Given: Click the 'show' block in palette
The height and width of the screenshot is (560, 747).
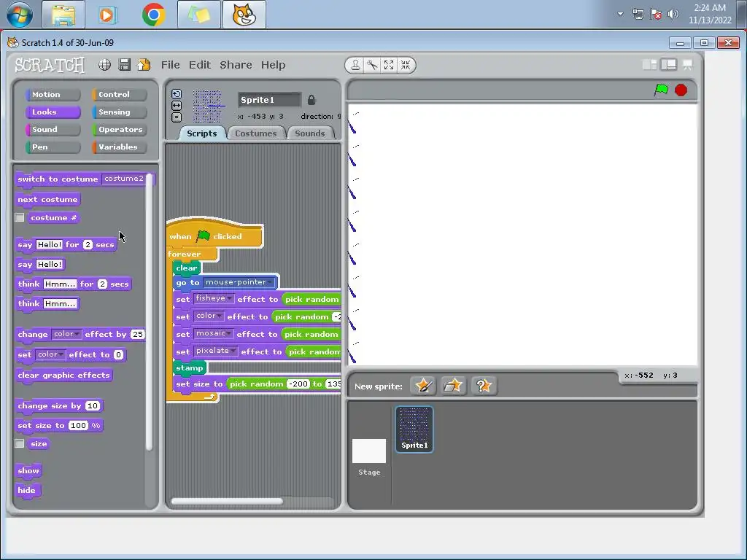Looking at the screenshot, I should click(x=28, y=471).
